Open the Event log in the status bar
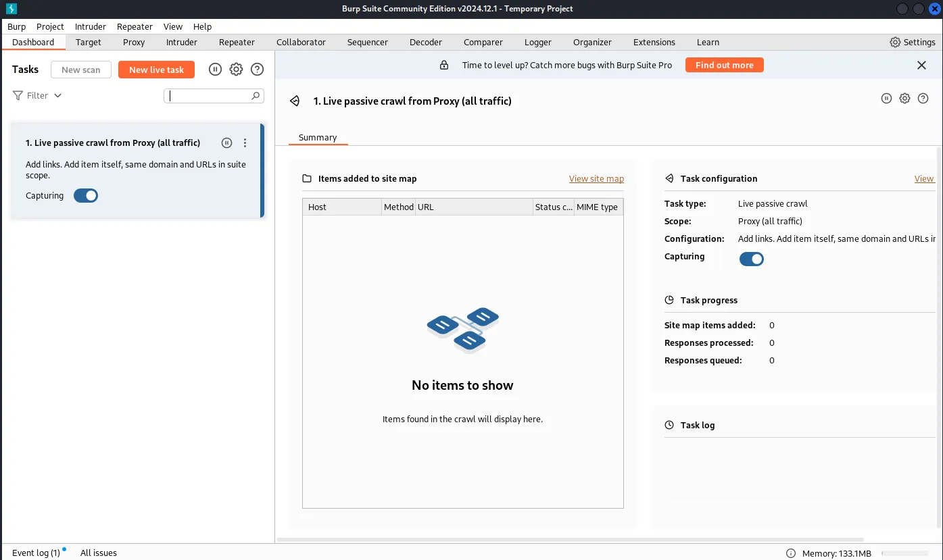Viewport: 943px width, 560px height. click(x=36, y=553)
